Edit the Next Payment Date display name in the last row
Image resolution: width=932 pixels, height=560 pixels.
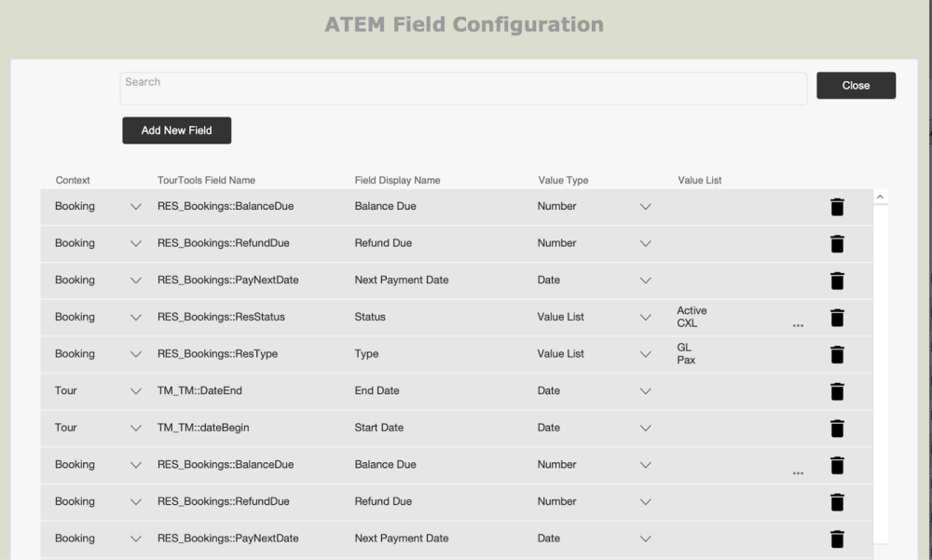(x=401, y=539)
